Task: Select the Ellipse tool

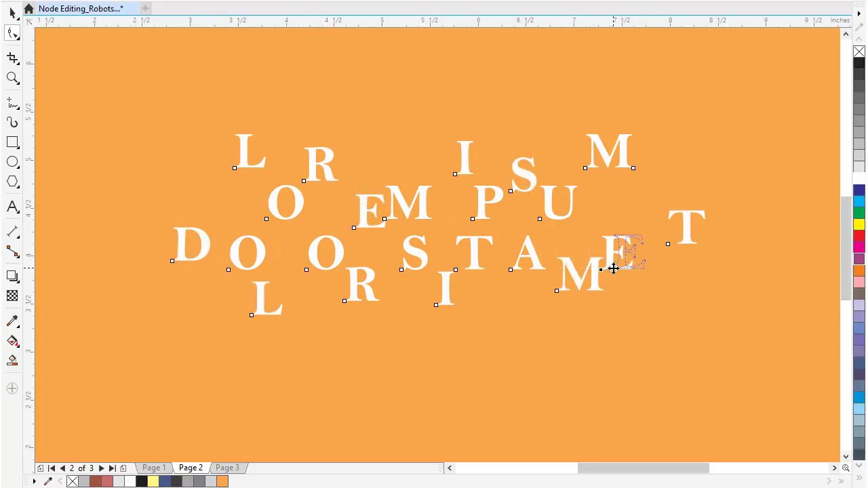Action: pos(12,162)
